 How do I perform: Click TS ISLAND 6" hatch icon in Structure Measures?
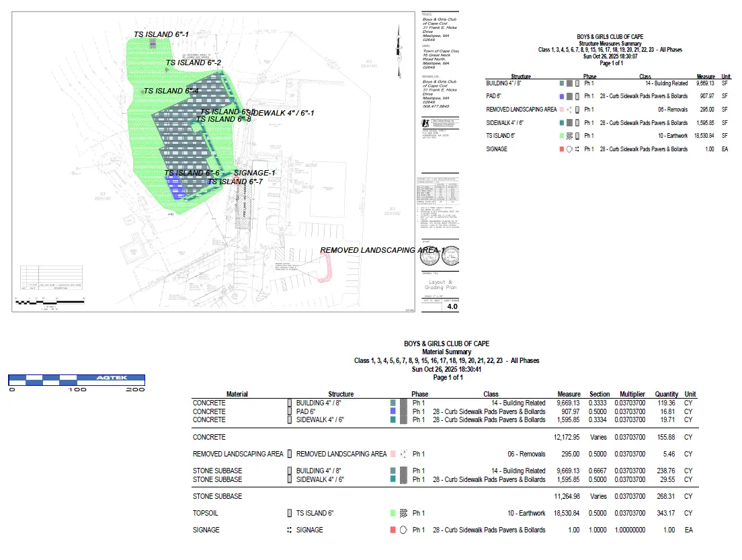(569, 136)
